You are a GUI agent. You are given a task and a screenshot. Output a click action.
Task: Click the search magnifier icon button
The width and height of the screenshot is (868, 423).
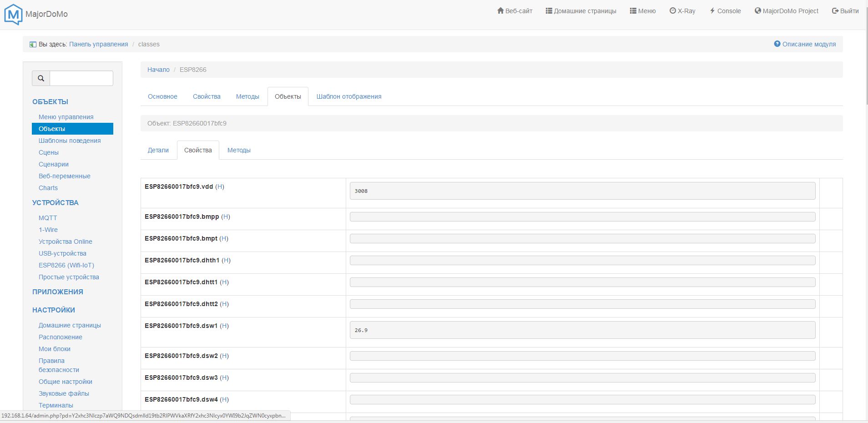[x=41, y=78]
